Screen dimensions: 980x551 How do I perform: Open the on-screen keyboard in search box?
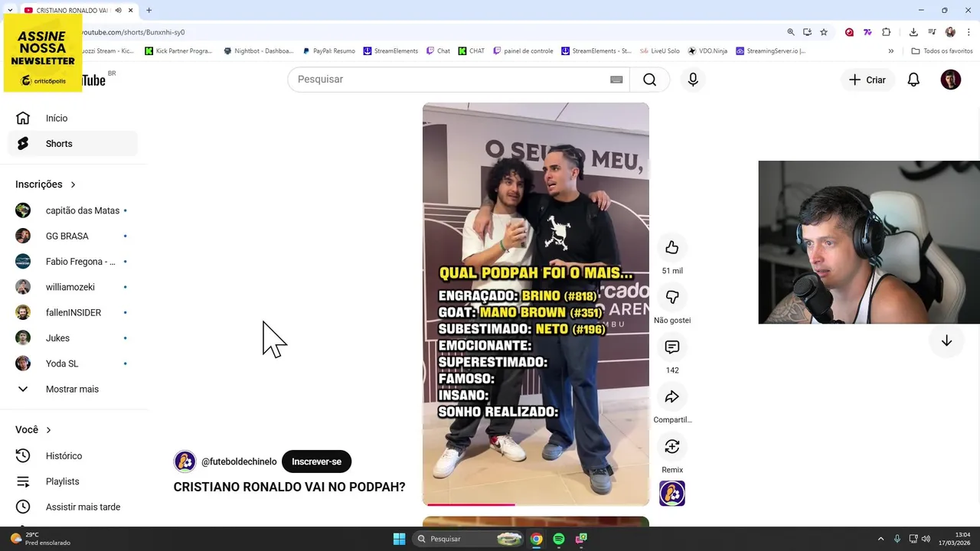pos(616,80)
